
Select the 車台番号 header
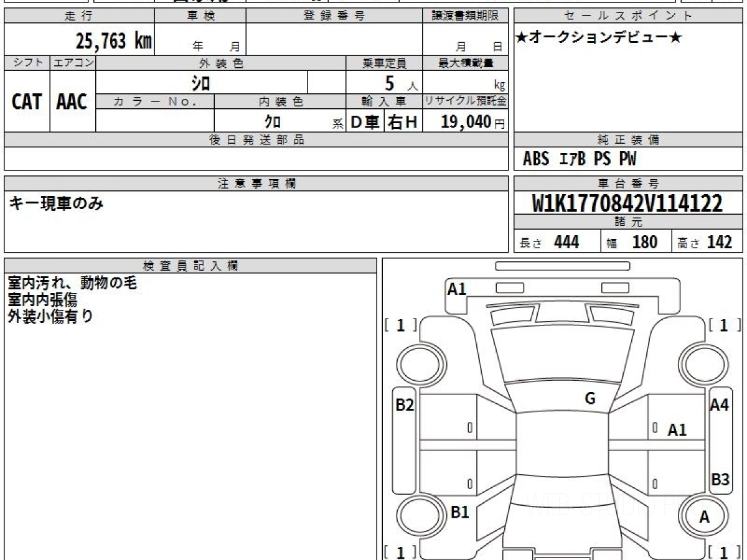click(629, 184)
